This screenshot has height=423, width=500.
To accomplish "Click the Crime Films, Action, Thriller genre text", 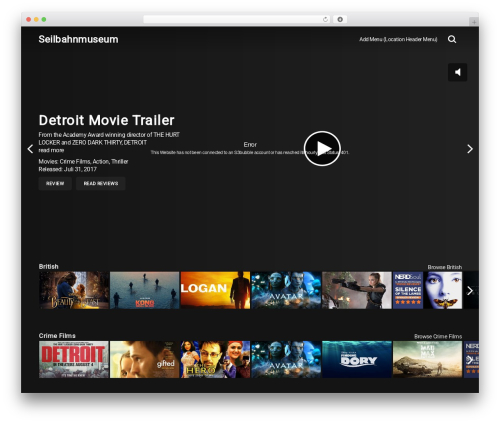I will (x=94, y=162).
